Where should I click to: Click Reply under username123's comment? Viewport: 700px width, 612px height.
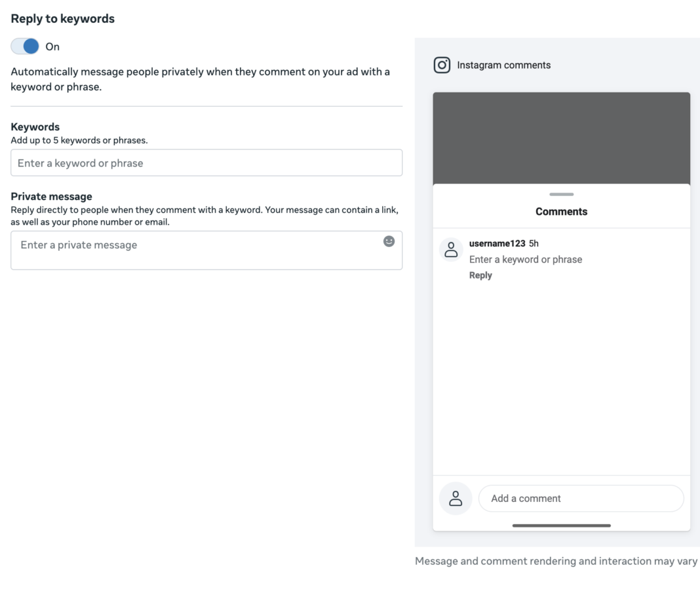tap(480, 275)
